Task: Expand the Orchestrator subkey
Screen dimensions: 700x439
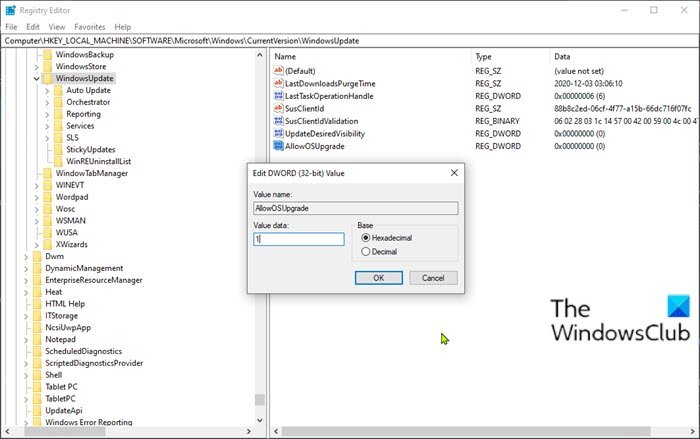Action: coord(47,102)
